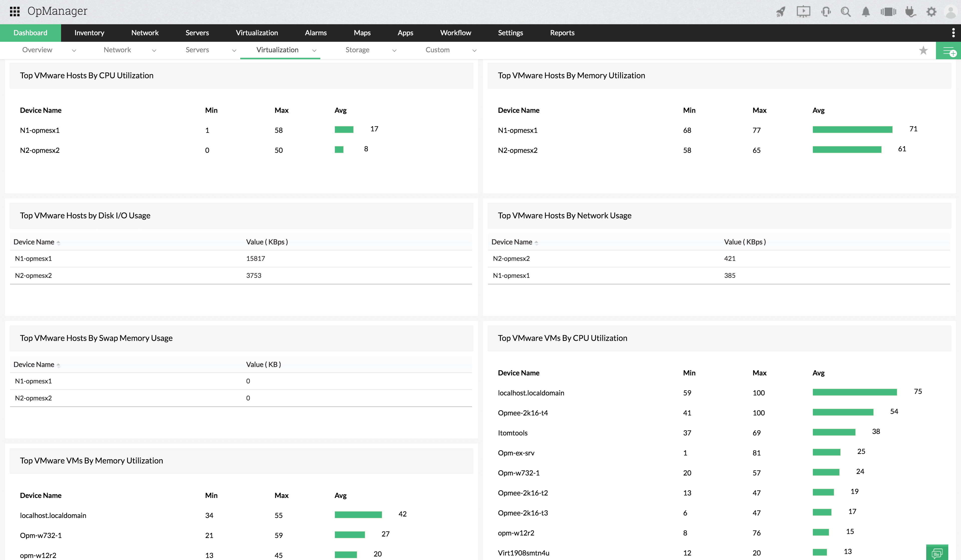Screen dimensions: 961x560
Task: Open N1-opmesx1 in CPU Utilization widget
Action: click(x=40, y=130)
